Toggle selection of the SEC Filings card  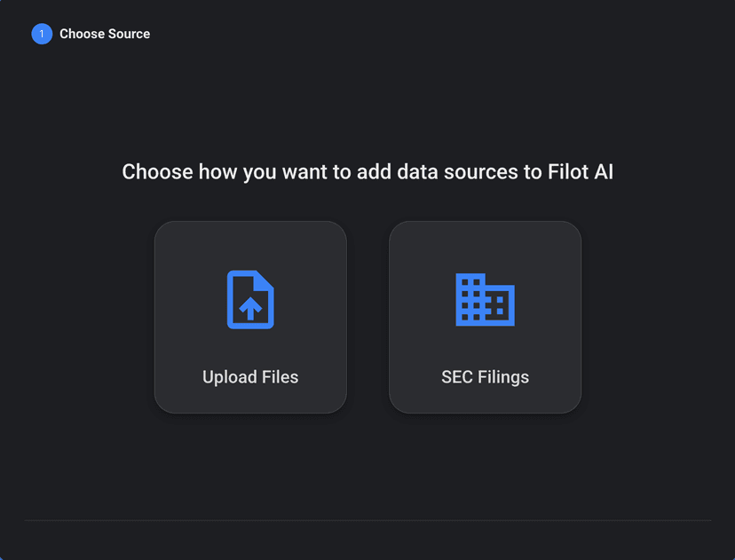point(485,317)
